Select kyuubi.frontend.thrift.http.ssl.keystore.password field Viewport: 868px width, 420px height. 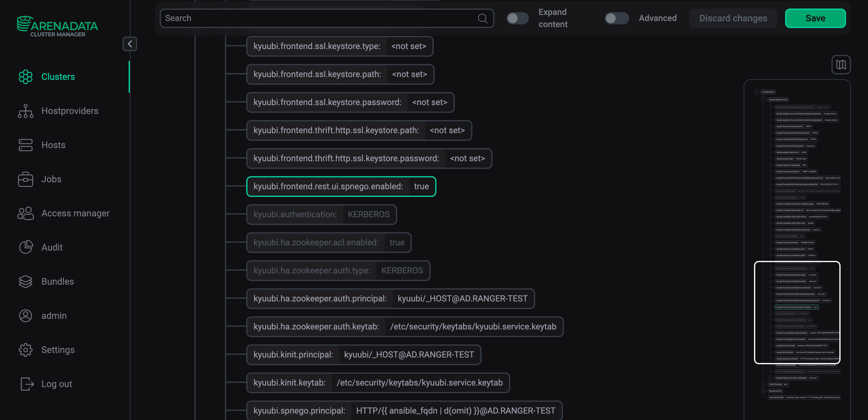coord(369,158)
